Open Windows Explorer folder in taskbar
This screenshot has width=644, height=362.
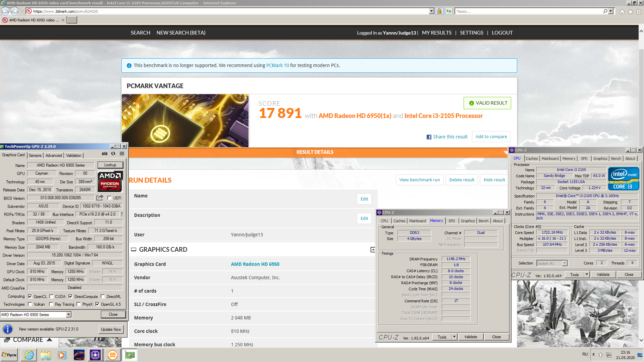pyautogui.click(x=46, y=355)
